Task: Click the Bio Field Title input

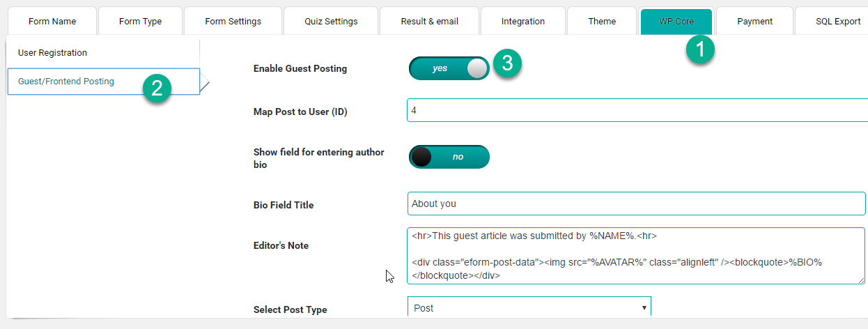Action: pos(636,204)
